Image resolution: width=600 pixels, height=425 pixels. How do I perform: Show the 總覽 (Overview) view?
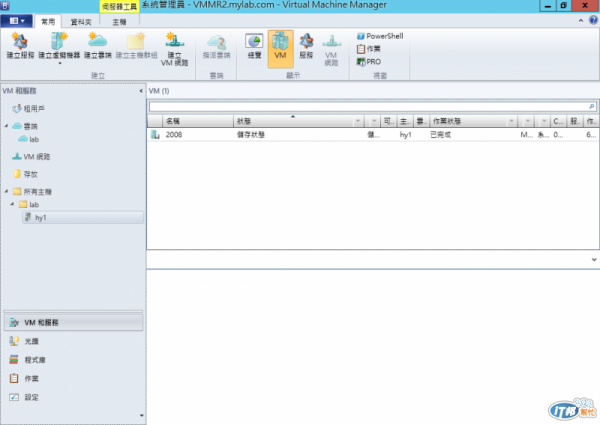click(x=254, y=47)
